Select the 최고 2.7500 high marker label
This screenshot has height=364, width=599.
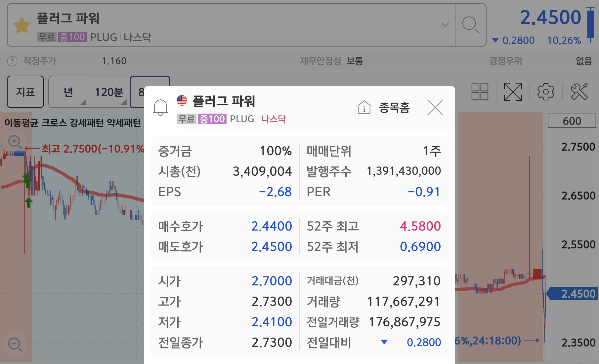[x=93, y=149]
